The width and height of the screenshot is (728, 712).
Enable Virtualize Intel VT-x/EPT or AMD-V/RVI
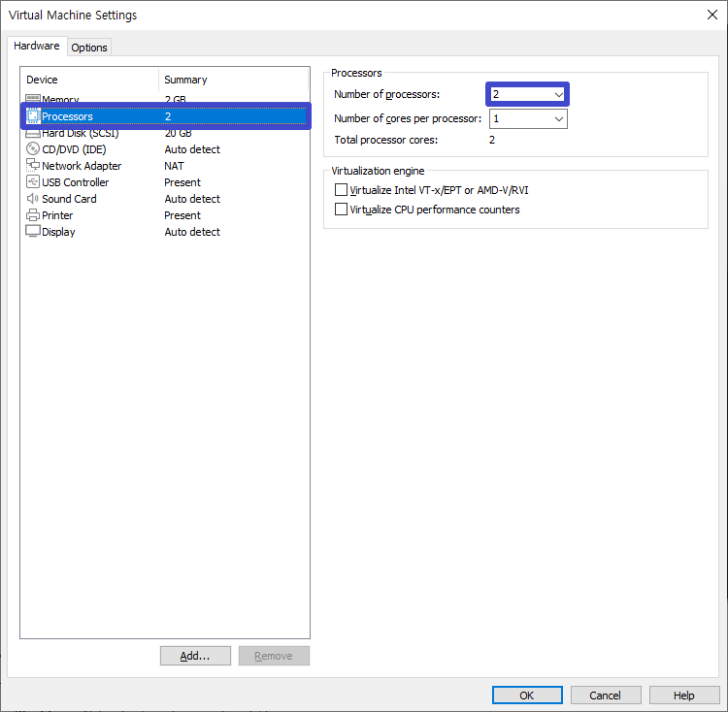(x=341, y=190)
